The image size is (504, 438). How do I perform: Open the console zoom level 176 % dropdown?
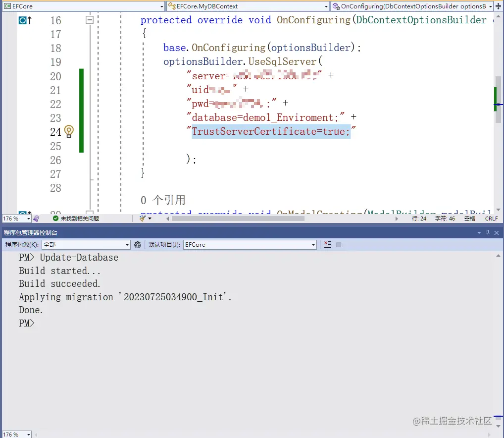point(17,434)
